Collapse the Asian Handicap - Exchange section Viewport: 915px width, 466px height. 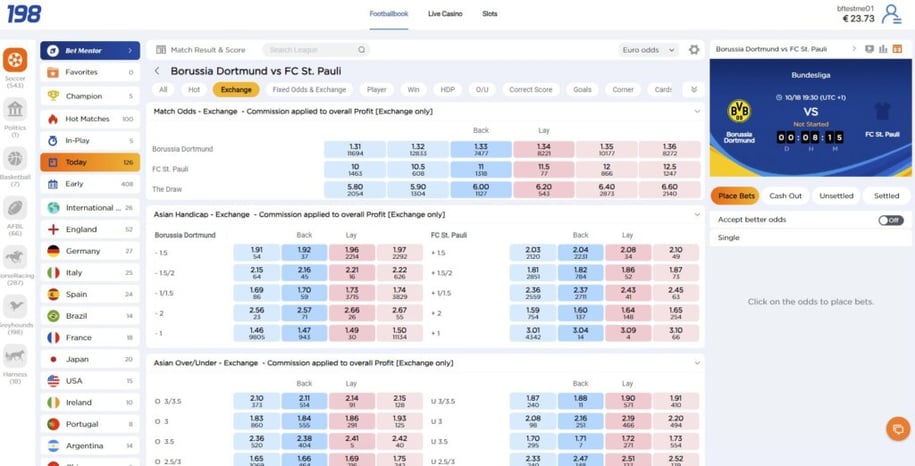[697, 215]
